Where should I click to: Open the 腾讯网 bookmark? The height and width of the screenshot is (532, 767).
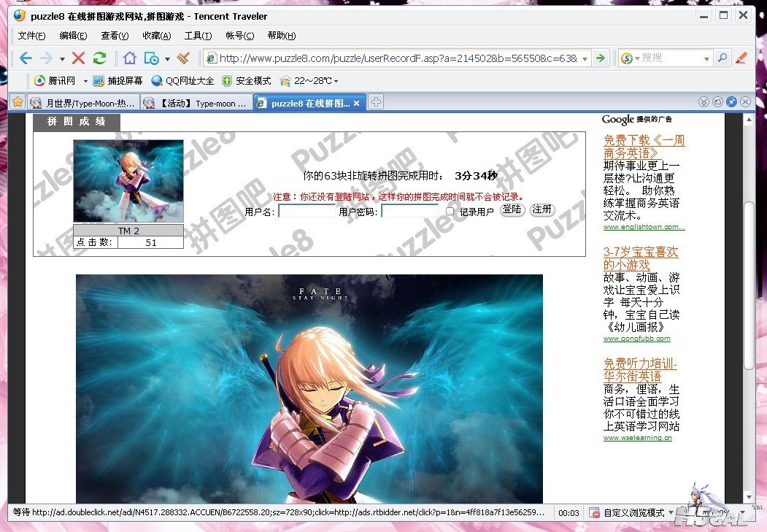coord(55,81)
